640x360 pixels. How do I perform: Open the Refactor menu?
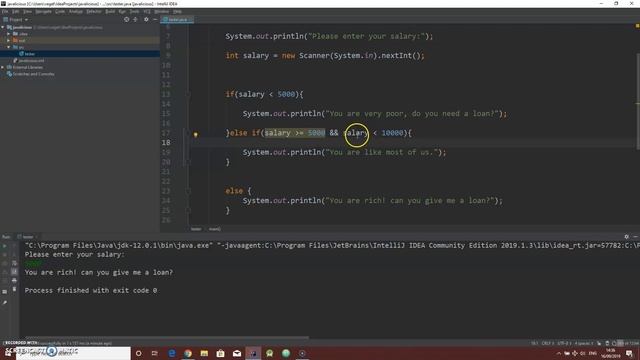pos(94,11)
